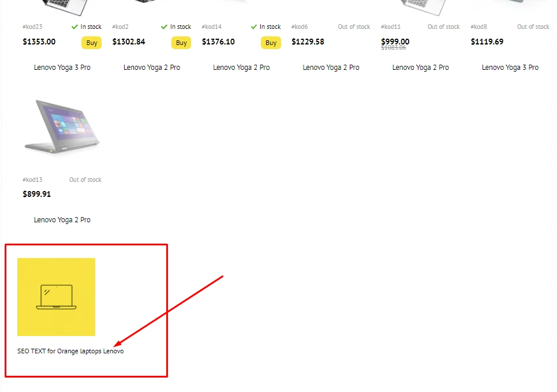The image size is (557, 392).
Task: Click the green In stock checkmark for #kod23
Action: point(75,27)
